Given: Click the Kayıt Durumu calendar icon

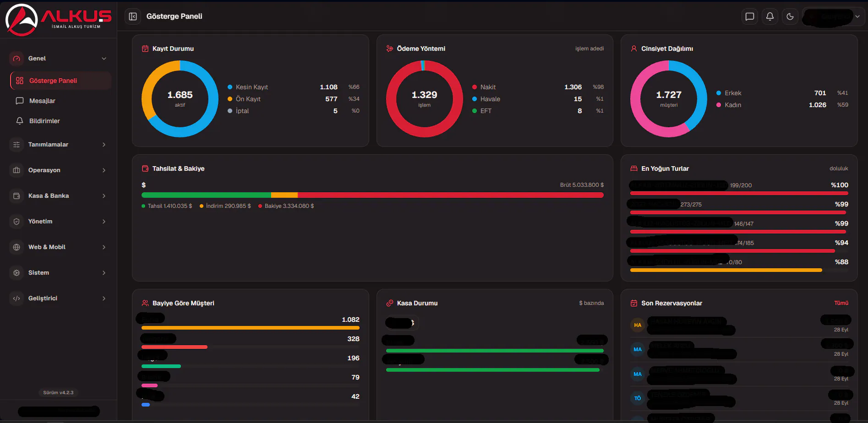Looking at the screenshot, I should (x=145, y=49).
